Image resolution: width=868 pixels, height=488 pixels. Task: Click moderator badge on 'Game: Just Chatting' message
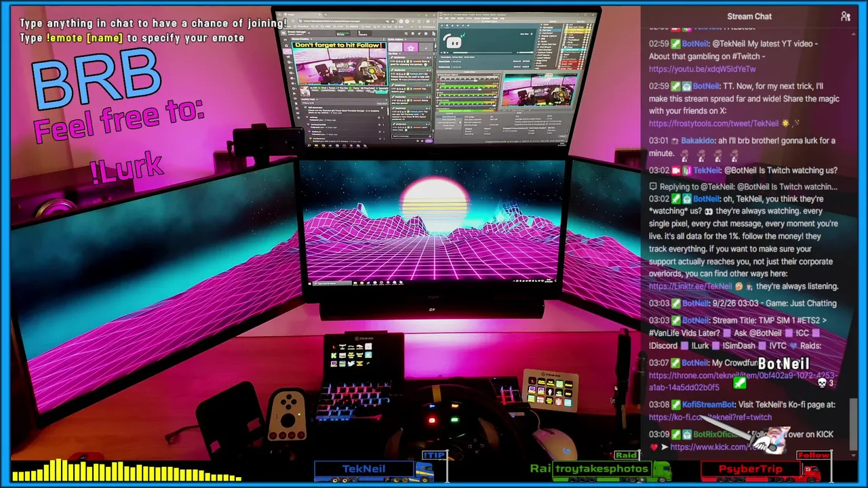pyautogui.click(x=675, y=304)
